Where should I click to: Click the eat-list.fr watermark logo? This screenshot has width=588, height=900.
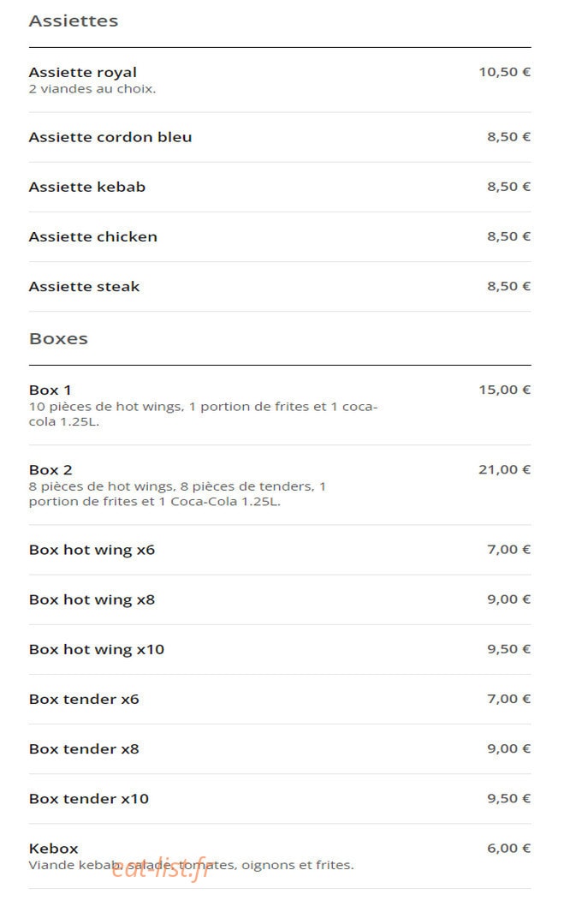click(161, 869)
